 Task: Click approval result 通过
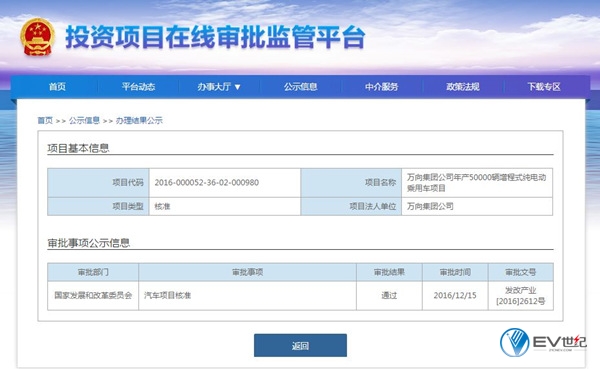(389, 296)
